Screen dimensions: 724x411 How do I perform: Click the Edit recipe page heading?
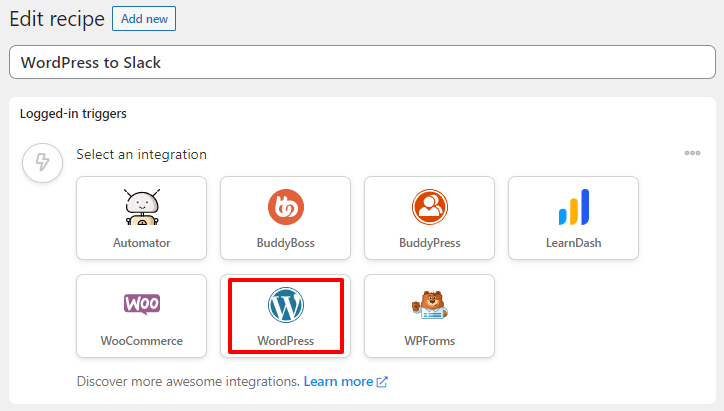point(57,19)
